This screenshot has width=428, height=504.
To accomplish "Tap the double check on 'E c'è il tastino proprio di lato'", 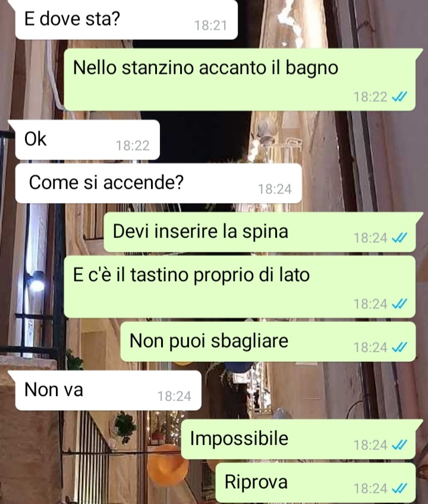I will (x=399, y=303).
